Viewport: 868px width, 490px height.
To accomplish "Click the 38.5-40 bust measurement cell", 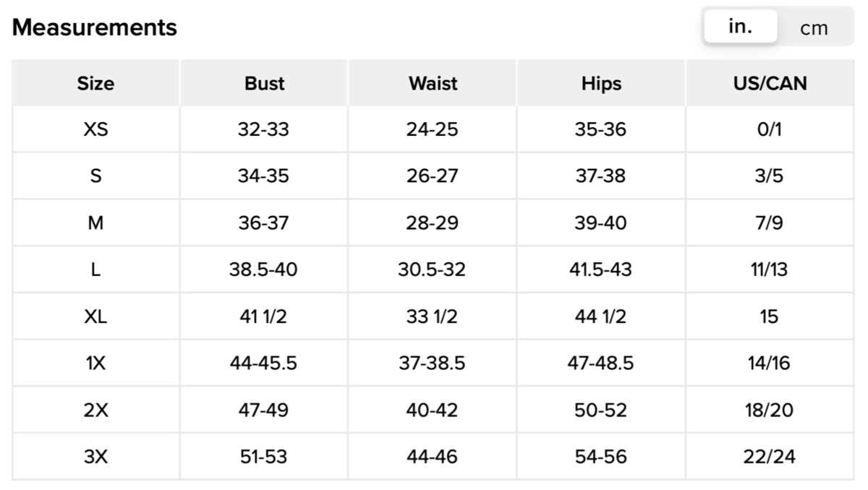I will 264,270.
